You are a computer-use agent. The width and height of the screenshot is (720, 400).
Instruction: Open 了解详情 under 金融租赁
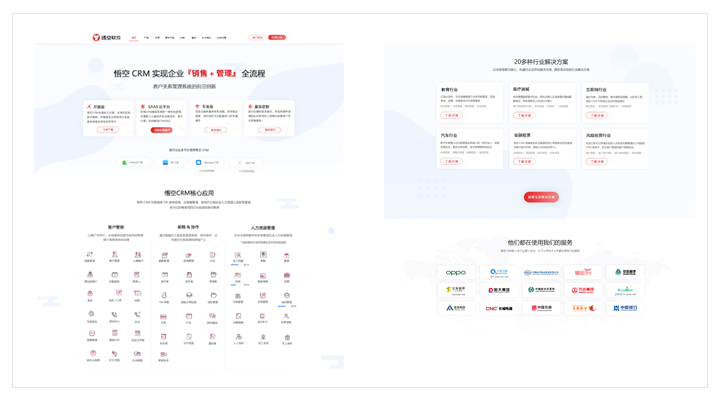(x=524, y=161)
